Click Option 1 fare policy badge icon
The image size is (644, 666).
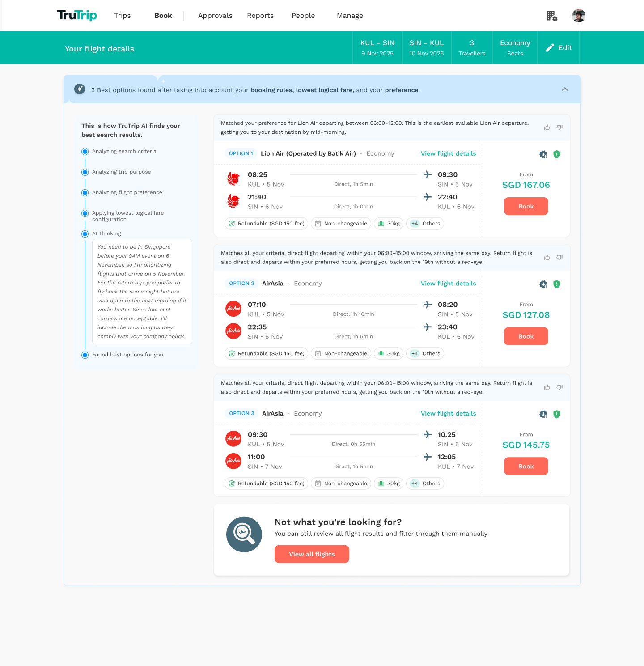tap(543, 154)
